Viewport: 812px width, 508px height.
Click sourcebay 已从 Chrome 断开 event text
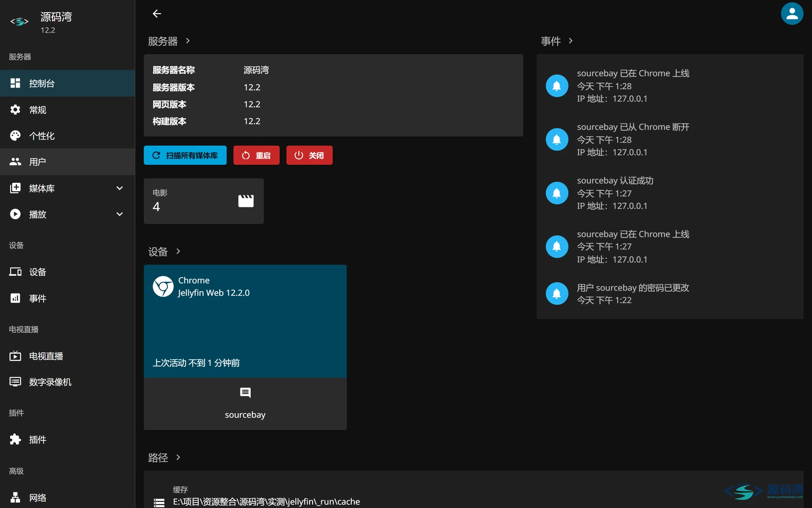click(633, 127)
